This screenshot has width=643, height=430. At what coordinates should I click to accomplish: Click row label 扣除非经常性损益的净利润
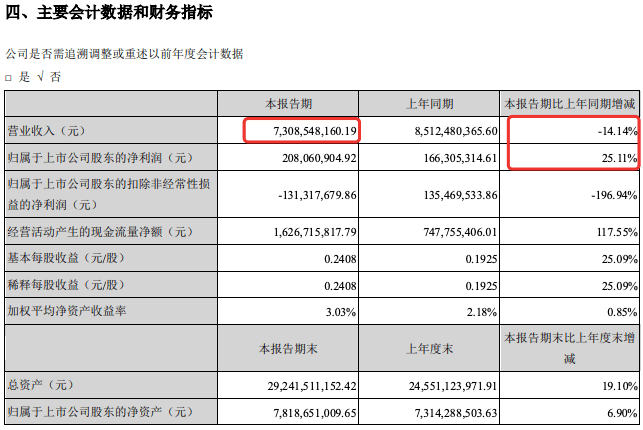pyautogui.click(x=109, y=194)
